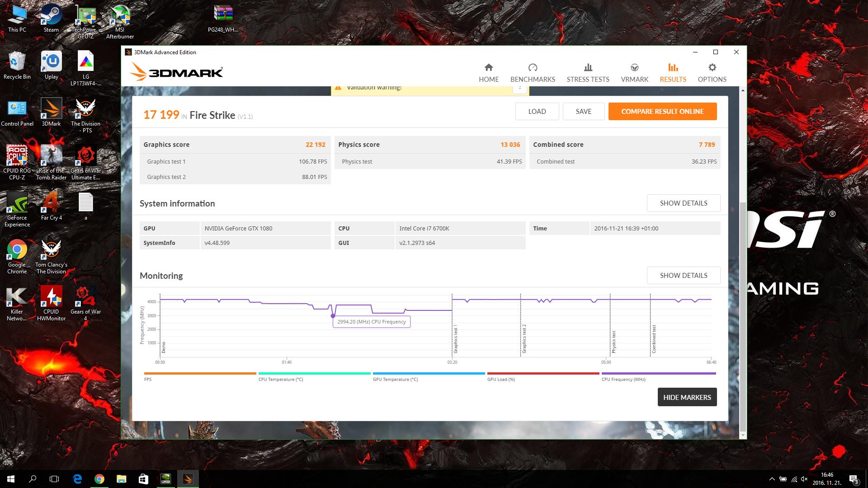Viewport: 868px width, 488px height.
Task: Select the PG248_WH archive file icon
Action: pos(223,19)
